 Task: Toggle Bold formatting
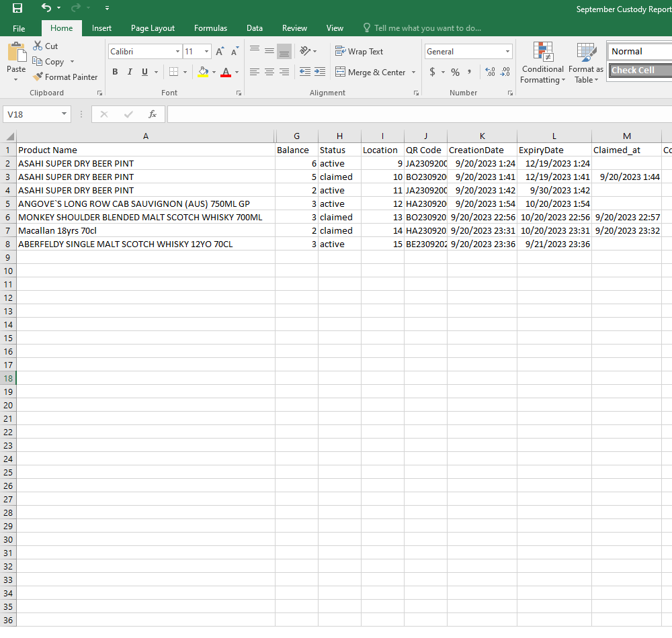click(115, 72)
